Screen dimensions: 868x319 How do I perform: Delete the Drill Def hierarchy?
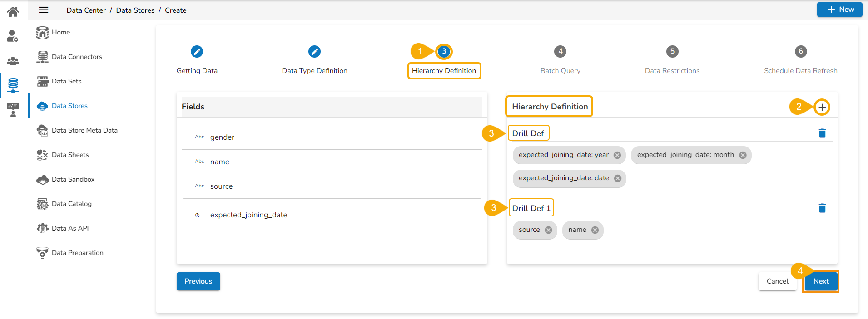822,133
